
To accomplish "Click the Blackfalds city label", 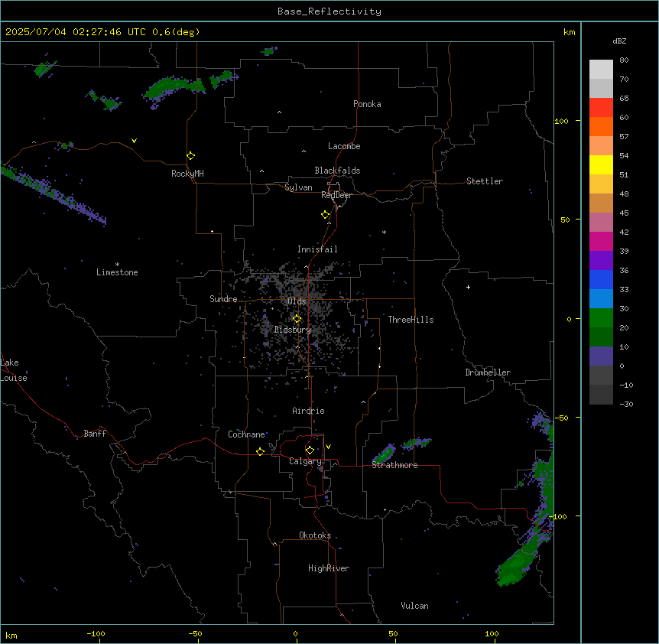I will 337,171.
